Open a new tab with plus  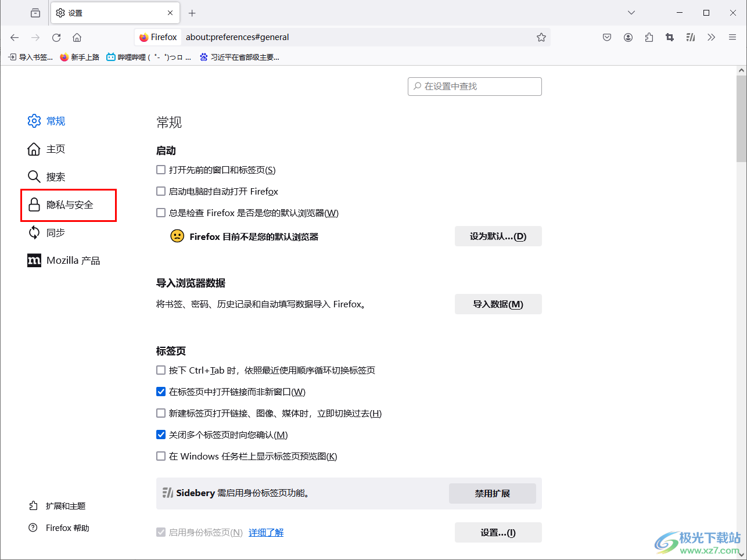192,13
